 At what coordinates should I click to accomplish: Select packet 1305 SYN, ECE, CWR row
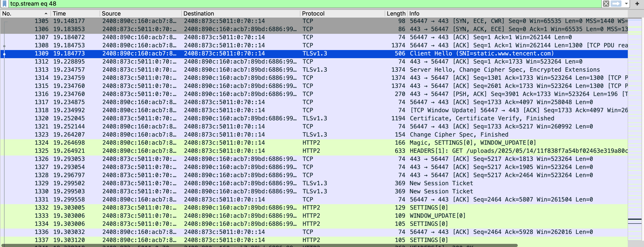(314, 21)
